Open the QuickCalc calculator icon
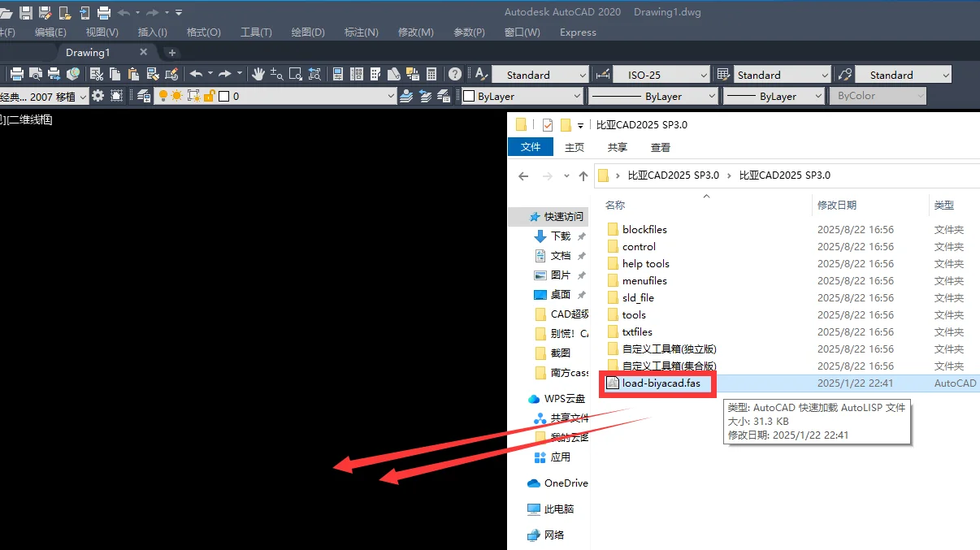 point(431,74)
